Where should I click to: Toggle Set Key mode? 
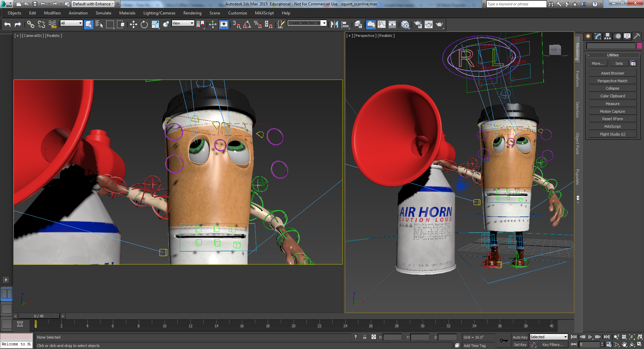point(520,345)
